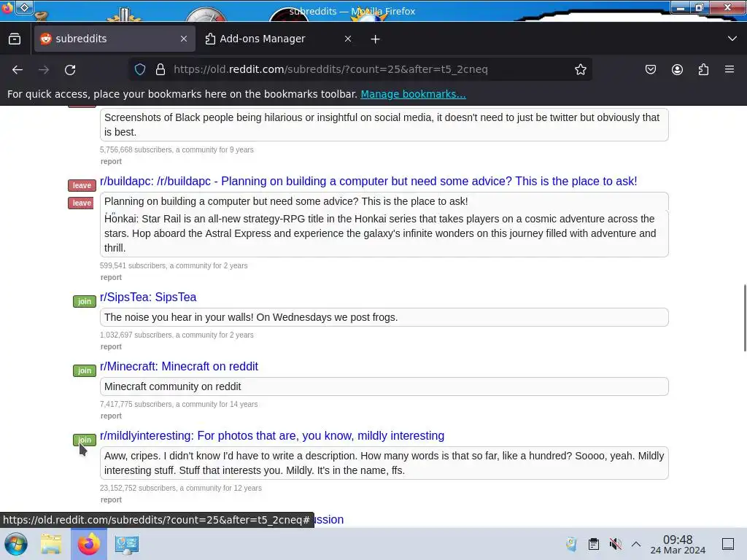The image size is (747, 560).
Task: Open the Windows-style Start menu button
Action: coord(16,544)
